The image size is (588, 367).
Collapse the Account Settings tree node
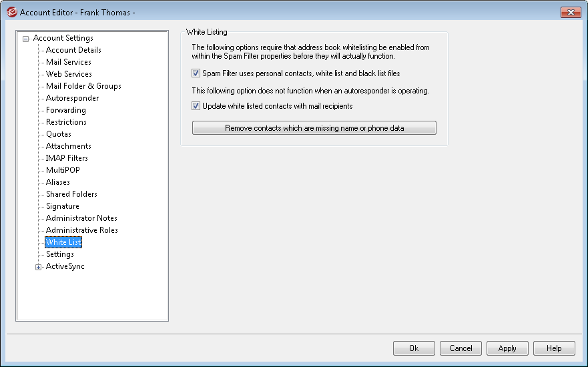coord(26,39)
